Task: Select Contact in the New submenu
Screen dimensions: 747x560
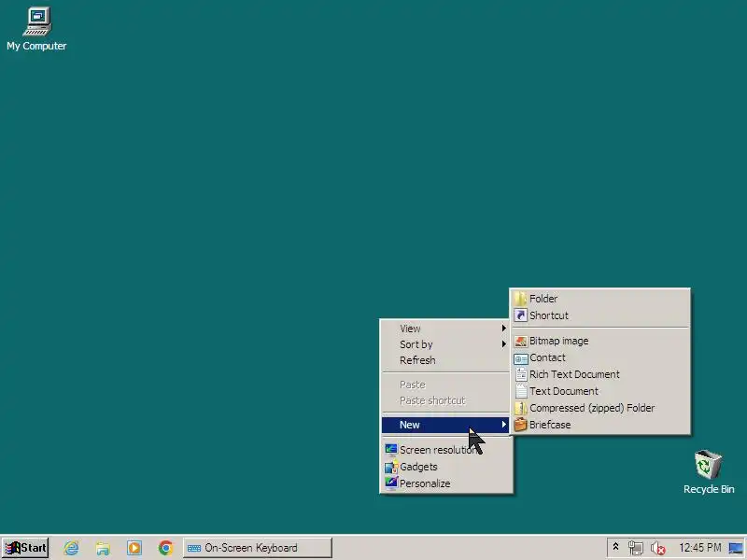Action: coord(599,357)
